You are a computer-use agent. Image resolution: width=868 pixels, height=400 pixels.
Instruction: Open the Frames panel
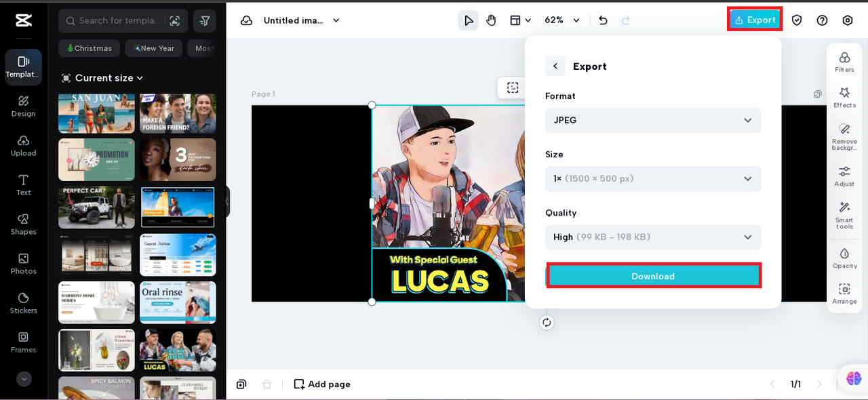click(23, 342)
